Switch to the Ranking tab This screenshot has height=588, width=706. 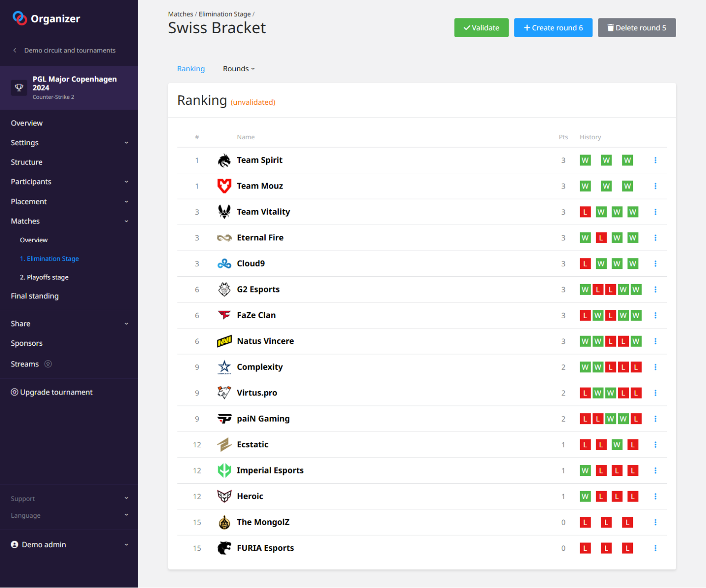(x=191, y=69)
